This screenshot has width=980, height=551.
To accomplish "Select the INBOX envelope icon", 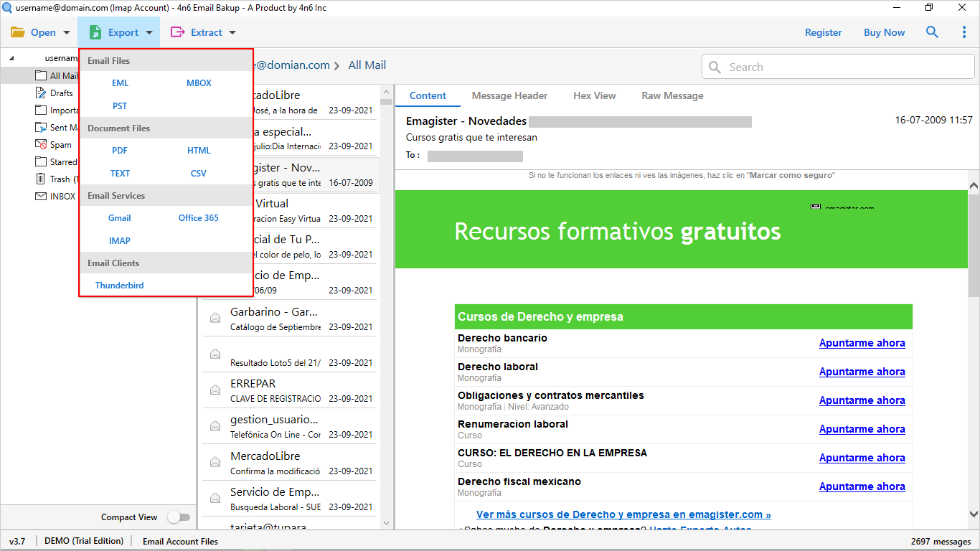I will (42, 196).
